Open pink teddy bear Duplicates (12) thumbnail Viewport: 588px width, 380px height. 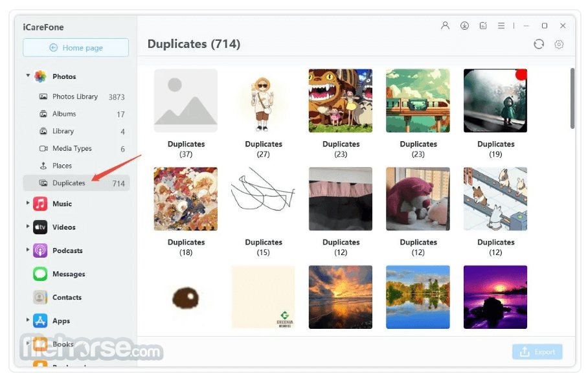418,199
